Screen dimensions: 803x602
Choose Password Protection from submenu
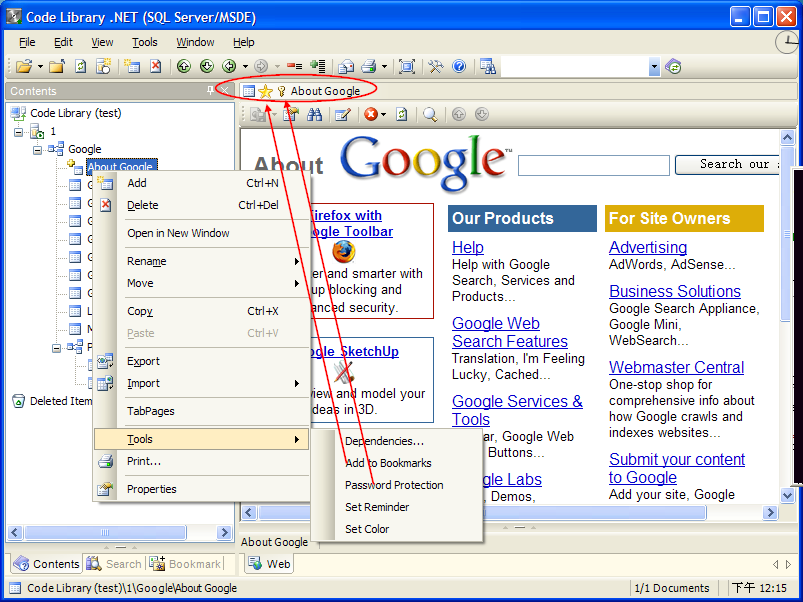pyautogui.click(x=394, y=485)
